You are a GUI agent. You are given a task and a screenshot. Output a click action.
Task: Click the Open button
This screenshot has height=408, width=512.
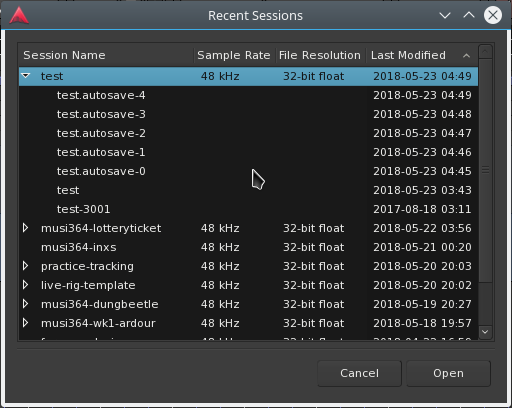pyautogui.click(x=448, y=373)
